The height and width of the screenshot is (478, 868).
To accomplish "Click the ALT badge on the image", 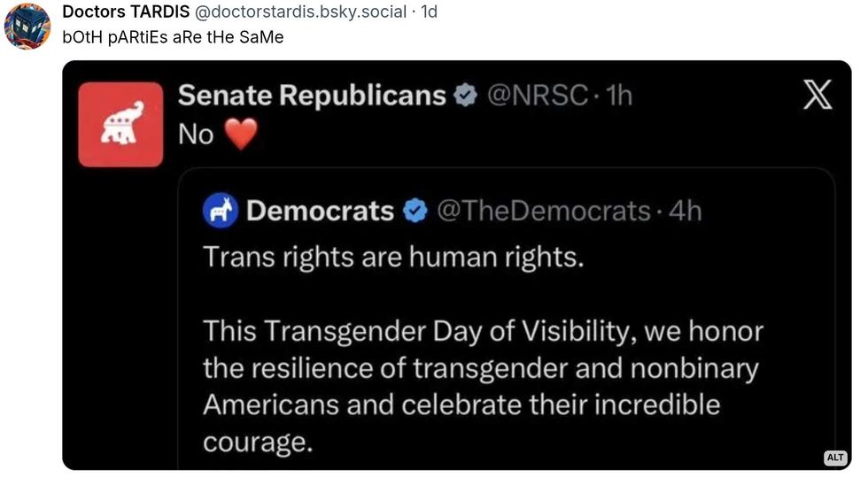I will (x=835, y=458).
